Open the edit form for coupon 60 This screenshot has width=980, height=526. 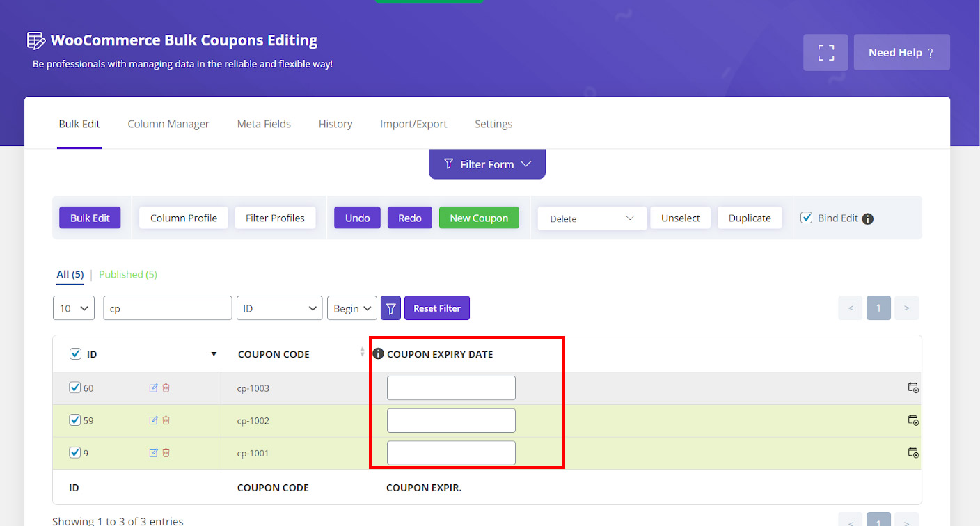152,388
